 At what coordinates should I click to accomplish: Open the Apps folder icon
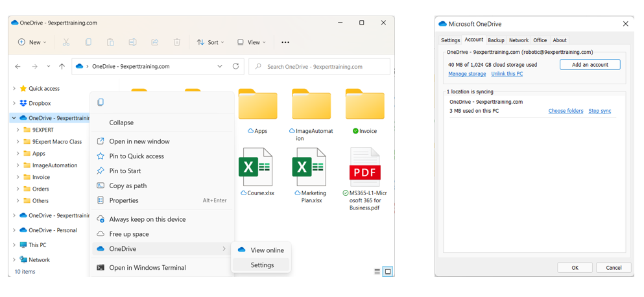point(257,104)
